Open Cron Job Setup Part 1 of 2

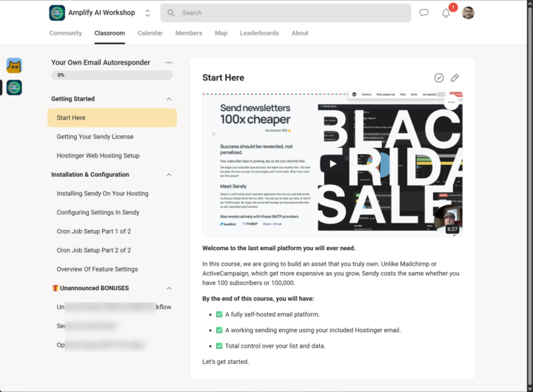point(93,232)
